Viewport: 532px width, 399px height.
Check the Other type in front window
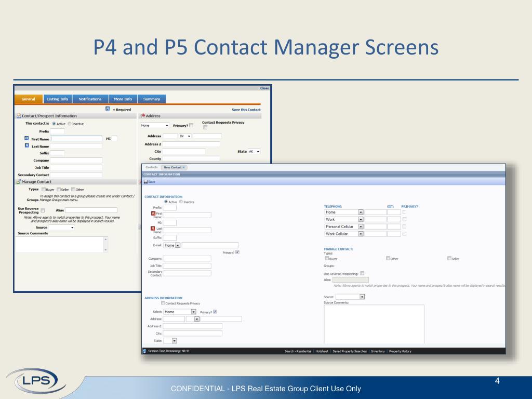388,259
